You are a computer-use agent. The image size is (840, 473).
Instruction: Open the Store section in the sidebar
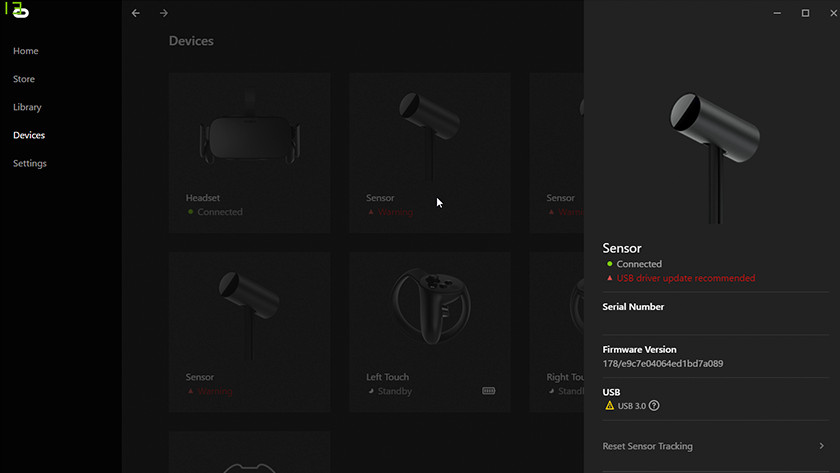[x=24, y=79]
